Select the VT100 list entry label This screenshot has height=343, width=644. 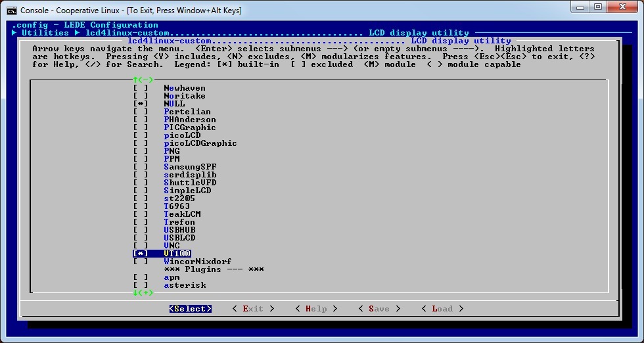click(x=177, y=254)
